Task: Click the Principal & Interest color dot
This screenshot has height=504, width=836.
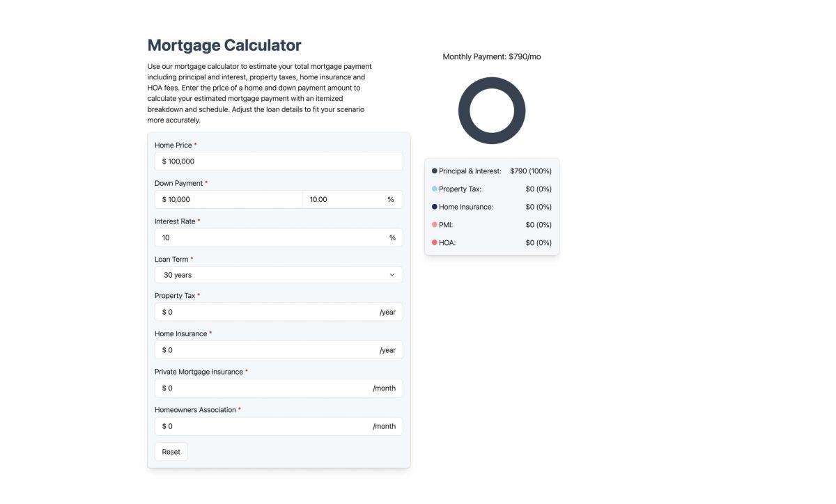Action: [435, 171]
